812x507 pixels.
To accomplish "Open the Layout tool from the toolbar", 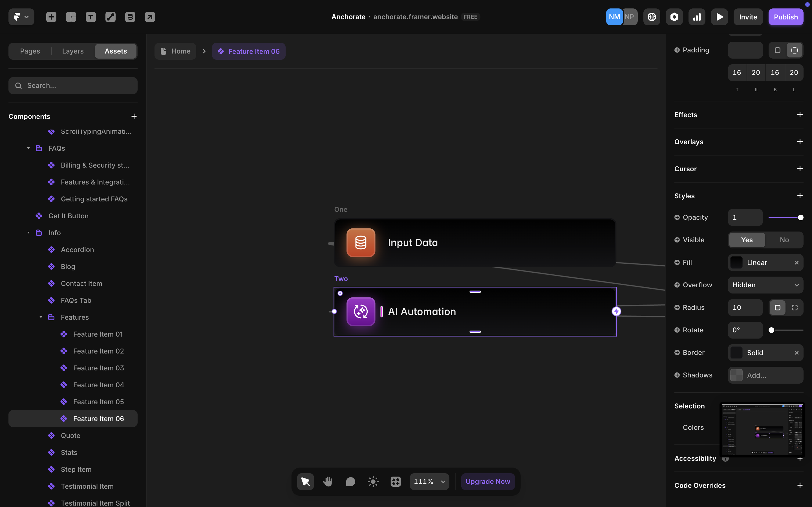I will (x=71, y=17).
